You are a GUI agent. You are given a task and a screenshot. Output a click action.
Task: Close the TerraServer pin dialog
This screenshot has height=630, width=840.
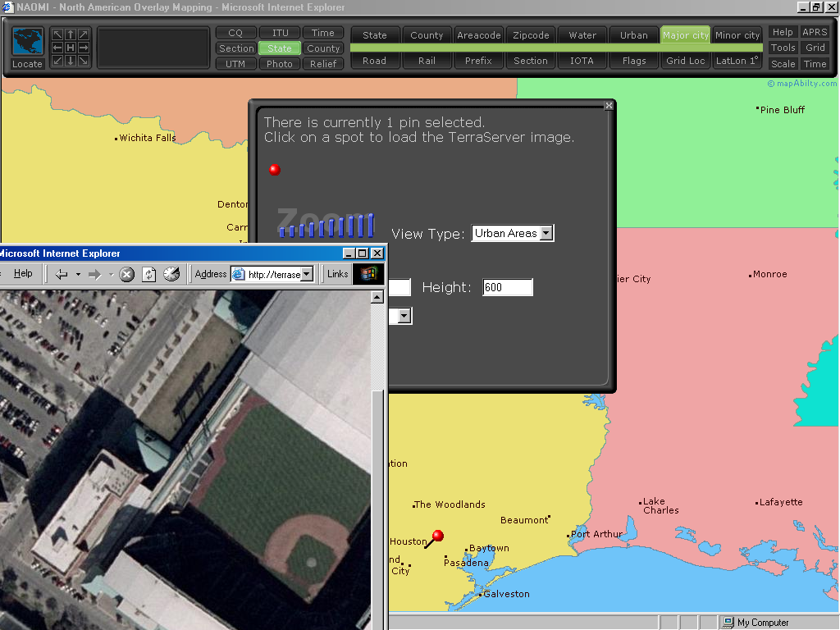pyautogui.click(x=609, y=106)
